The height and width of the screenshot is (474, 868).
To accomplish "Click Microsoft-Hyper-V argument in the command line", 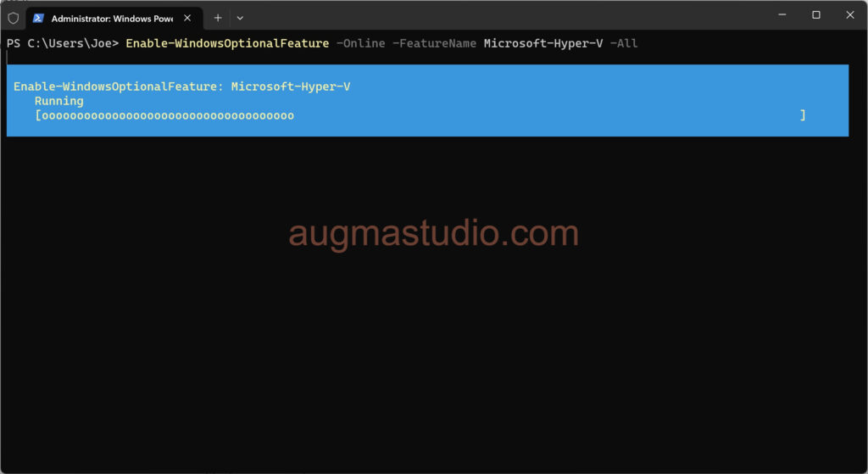I will coord(543,43).
